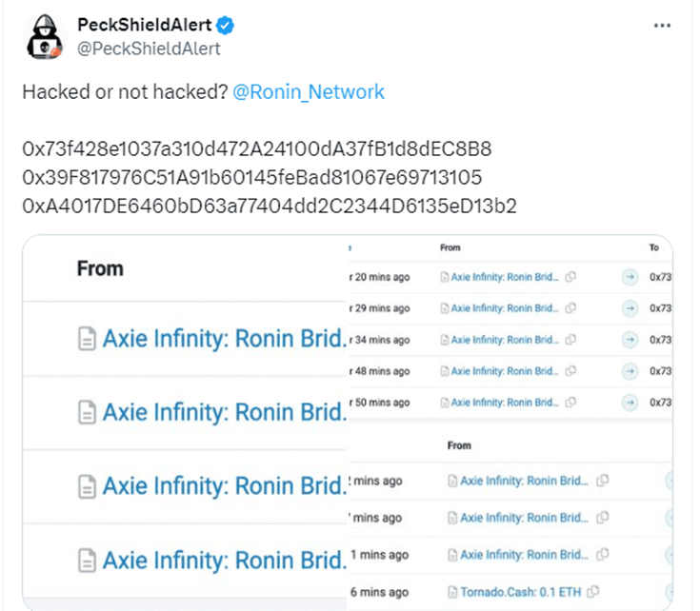The image size is (700, 611).
Task: Copy address in the 20 mins ago row
Action: click(x=570, y=277)
